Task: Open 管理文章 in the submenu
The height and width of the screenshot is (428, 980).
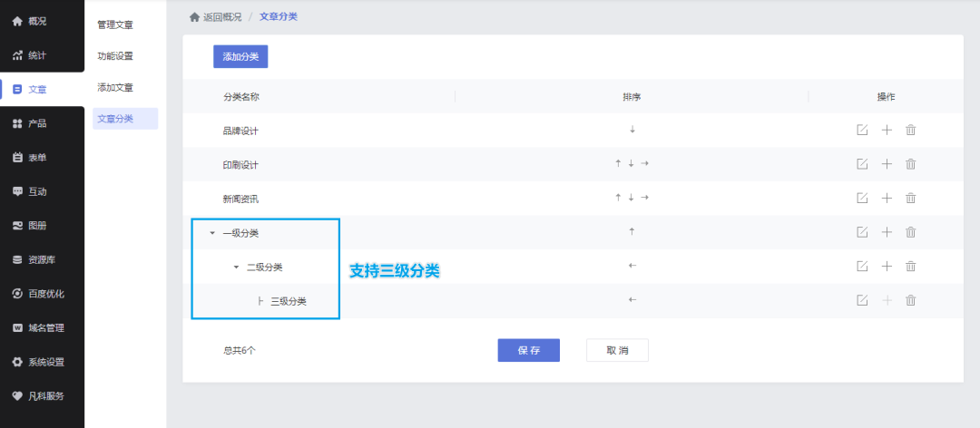Action: pos(115,24)
